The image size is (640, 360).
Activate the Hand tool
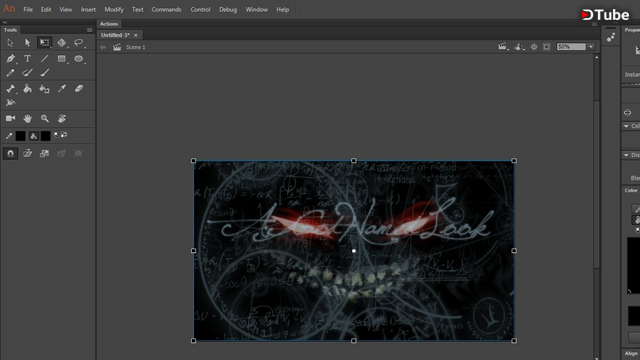pos(27,119)
